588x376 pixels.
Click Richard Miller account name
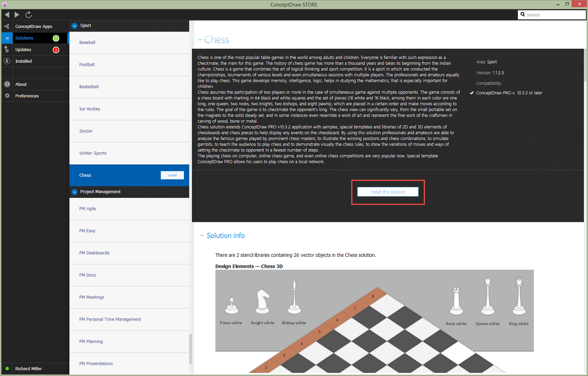(29, 369)
